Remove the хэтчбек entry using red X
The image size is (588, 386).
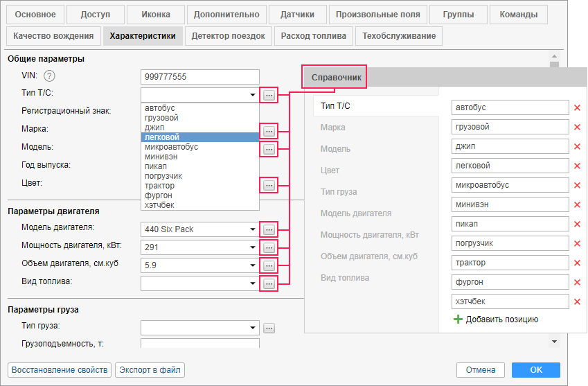(x=577, y=301)
